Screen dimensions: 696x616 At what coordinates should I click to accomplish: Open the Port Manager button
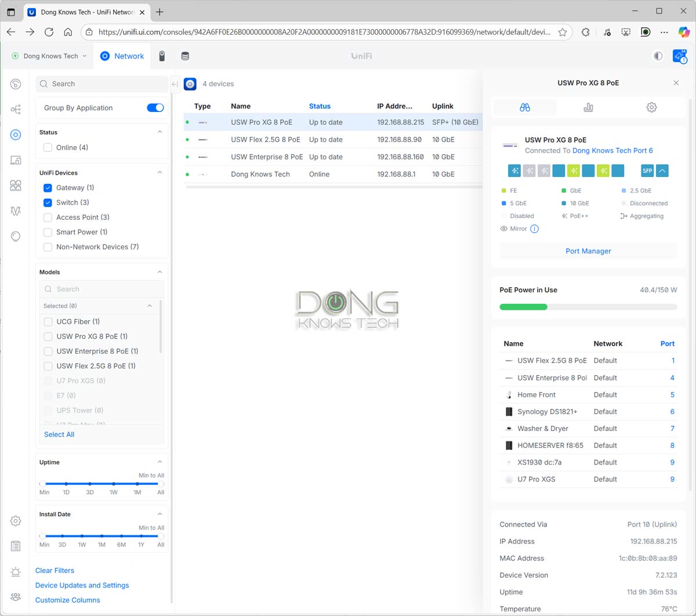(588, 251)
